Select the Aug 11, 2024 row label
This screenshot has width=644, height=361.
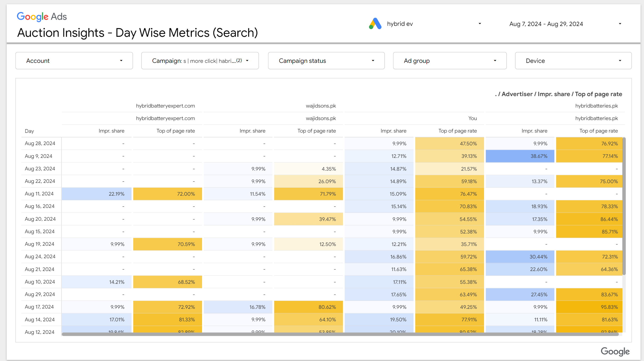[39, 194]
